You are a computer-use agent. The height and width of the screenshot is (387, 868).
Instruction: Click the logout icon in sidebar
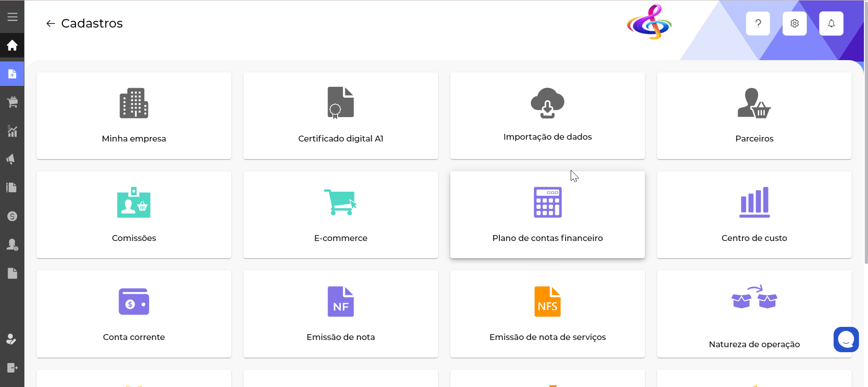click(x=12, y=368)
